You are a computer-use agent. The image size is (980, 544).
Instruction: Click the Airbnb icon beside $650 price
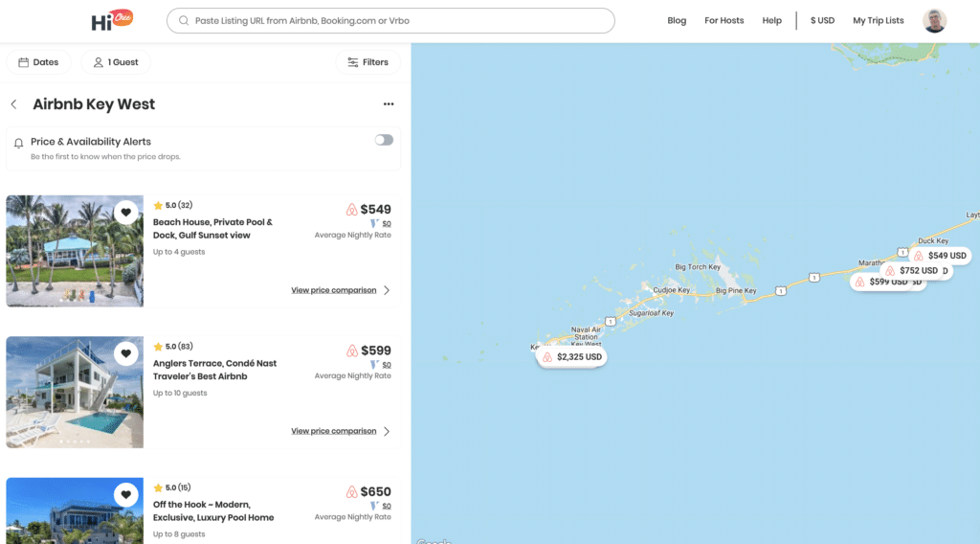352,492
